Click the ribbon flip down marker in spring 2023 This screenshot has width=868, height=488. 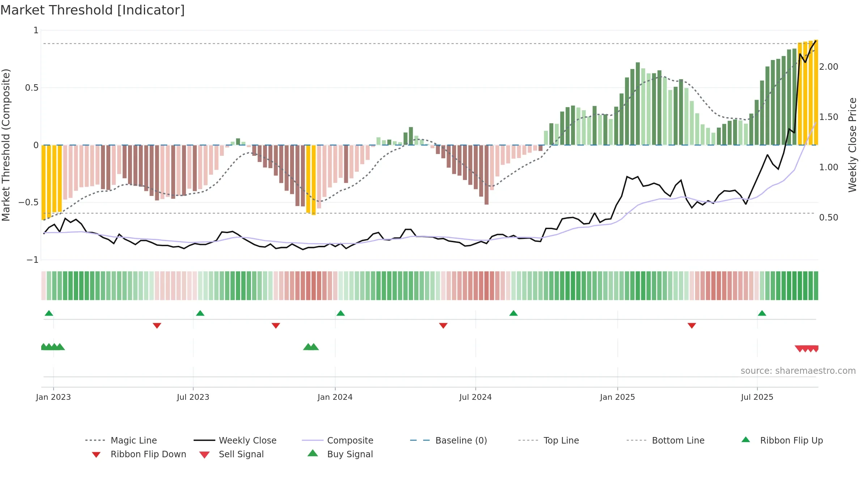[x=157, y=326]
